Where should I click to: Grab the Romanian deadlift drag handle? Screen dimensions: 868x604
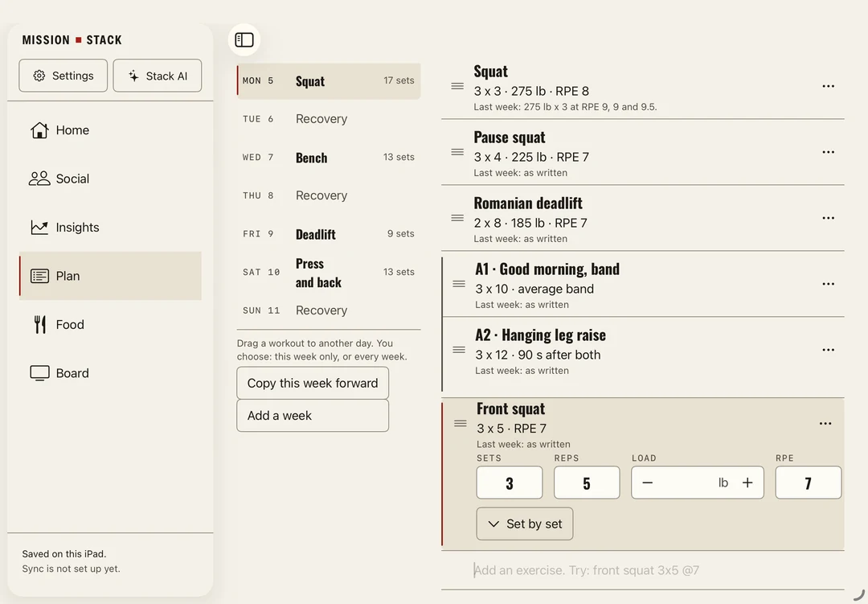pos(457,218)
